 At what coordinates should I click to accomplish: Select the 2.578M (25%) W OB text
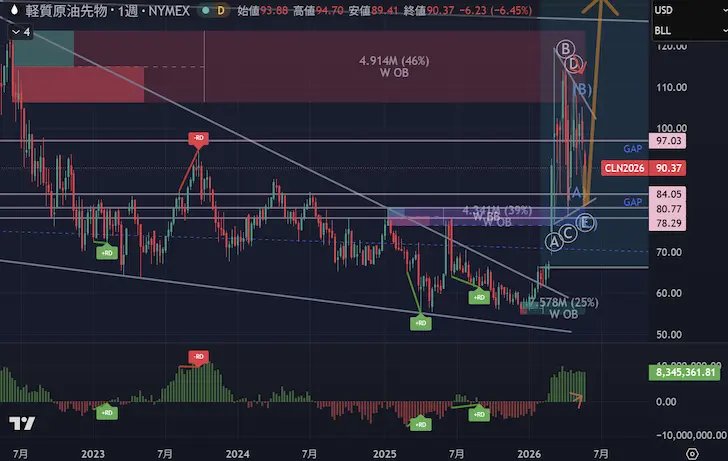[x=563, y=308]
